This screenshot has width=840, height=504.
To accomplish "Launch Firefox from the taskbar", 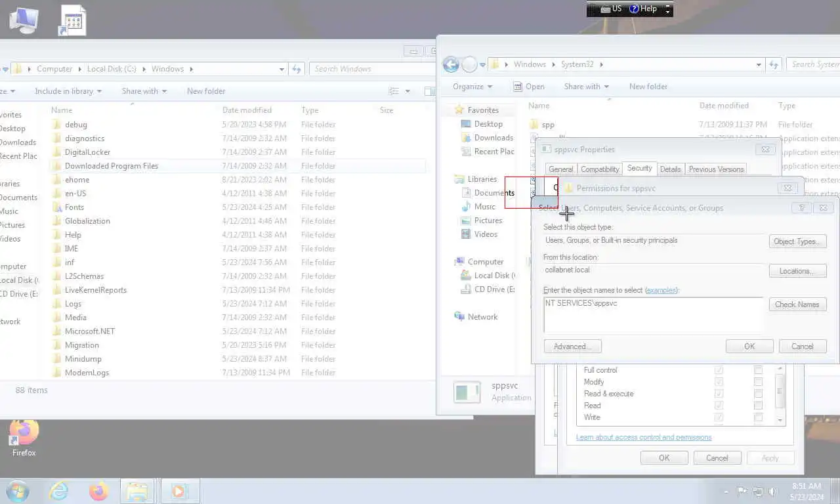I will 98,491.
